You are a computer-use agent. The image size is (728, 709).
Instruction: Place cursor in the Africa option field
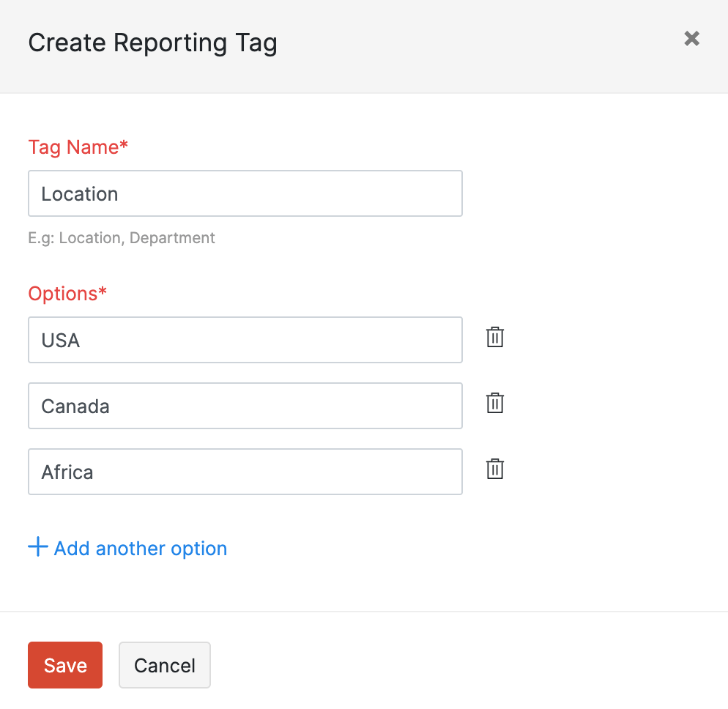245,472
